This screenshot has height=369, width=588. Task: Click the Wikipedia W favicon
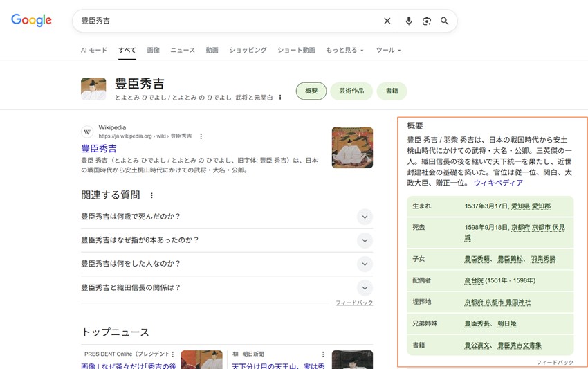click(87, 132)
